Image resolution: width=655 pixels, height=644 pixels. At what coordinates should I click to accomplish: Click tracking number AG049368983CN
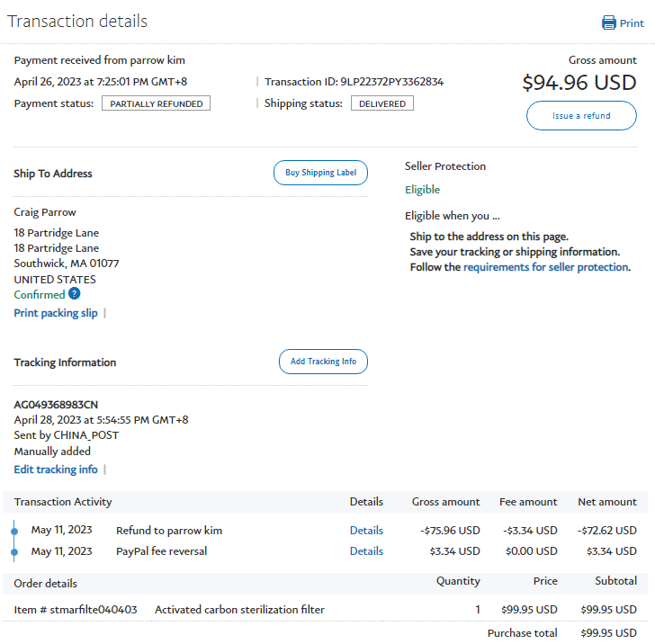[x=56, y=405]
